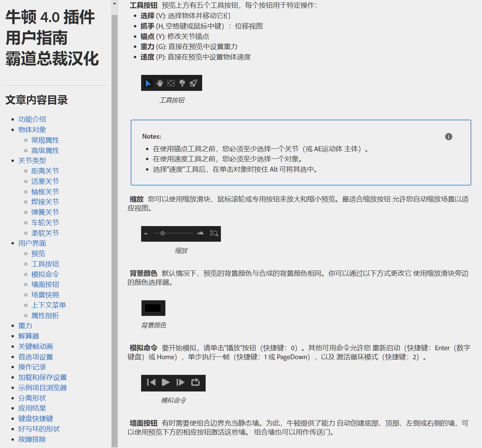Click the caption 工具按钮 under the toolbar image
482x448 pixels.
coord(172,100)
